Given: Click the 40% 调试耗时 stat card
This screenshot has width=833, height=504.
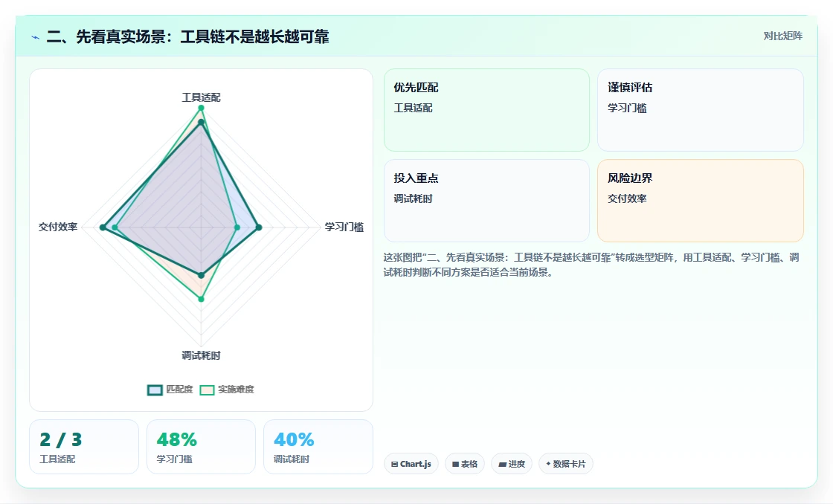Looking at the screenshot, I should [318, 447].
